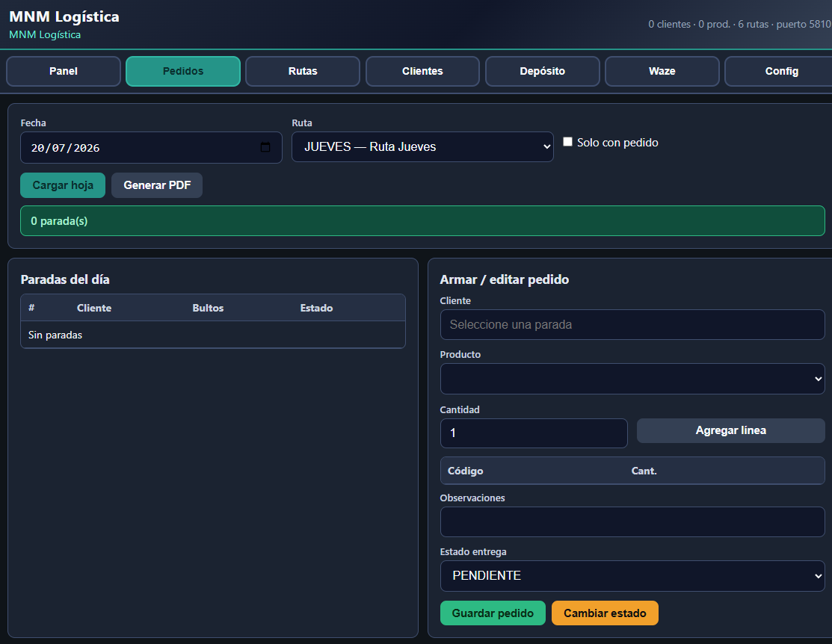
Task: Open the Clientes tab
Action: [422, 71]
